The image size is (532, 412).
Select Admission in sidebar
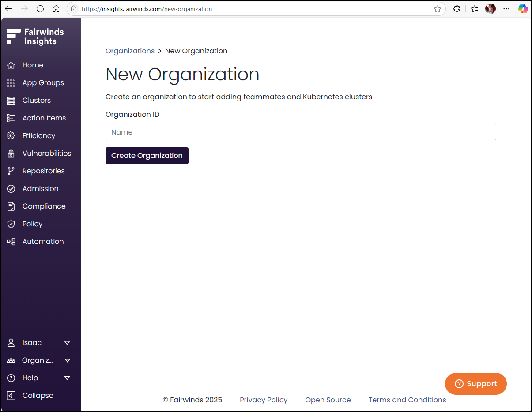pyautogui.click(x=41, y=189)
